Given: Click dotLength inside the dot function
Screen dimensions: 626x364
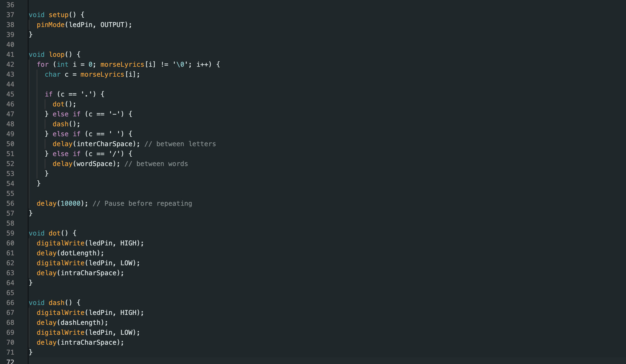Looking at the screenshot, I should click(x=78, y=253).
